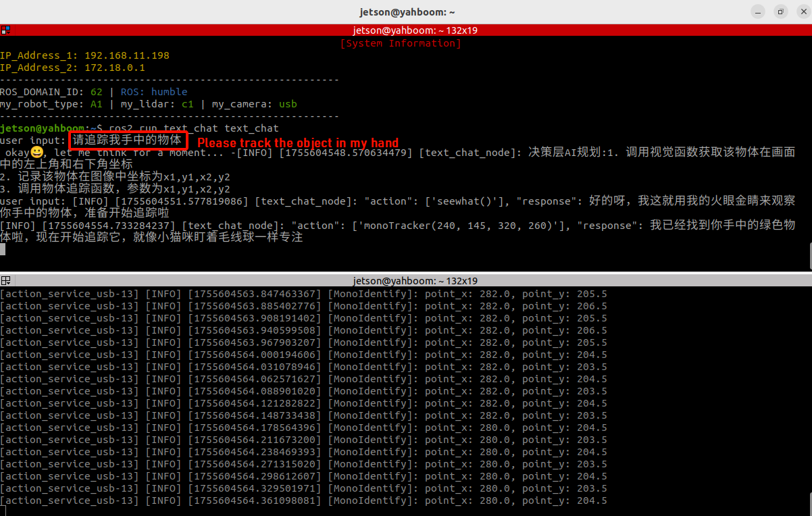
Task: Click the plan line starting '3. 调用物体追踪函数'
Action: click(x=115, y=189)
